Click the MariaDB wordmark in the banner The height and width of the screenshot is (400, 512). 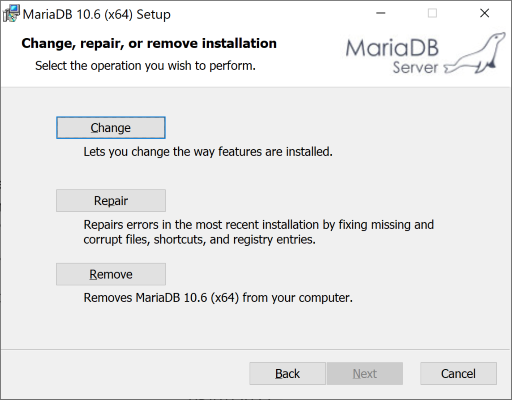pos(392,48)
